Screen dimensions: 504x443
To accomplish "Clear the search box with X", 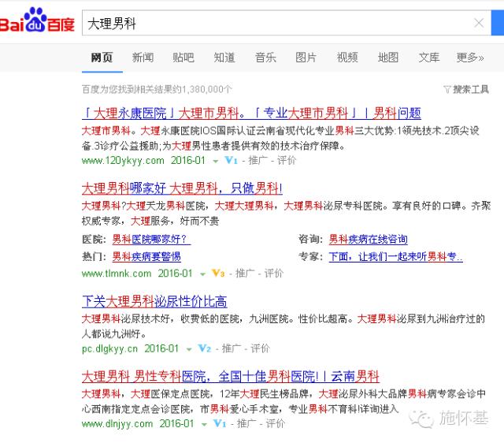I will tap(479, 23).
